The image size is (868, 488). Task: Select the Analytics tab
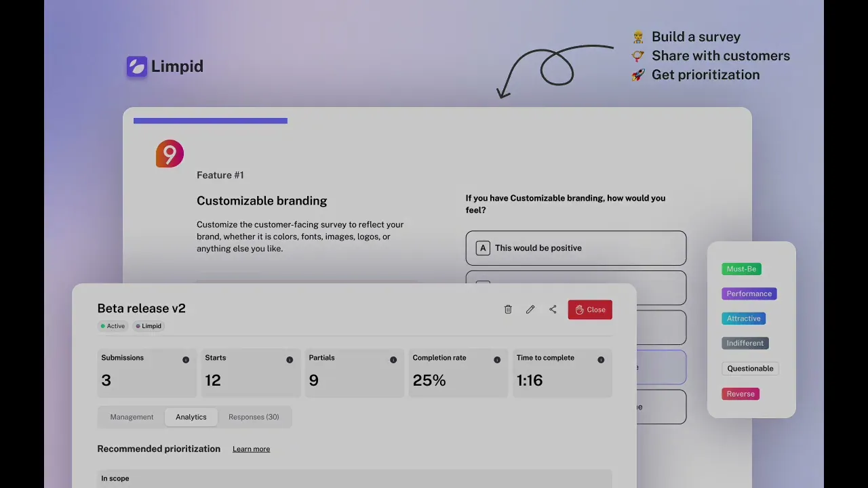tap(191, 417)
